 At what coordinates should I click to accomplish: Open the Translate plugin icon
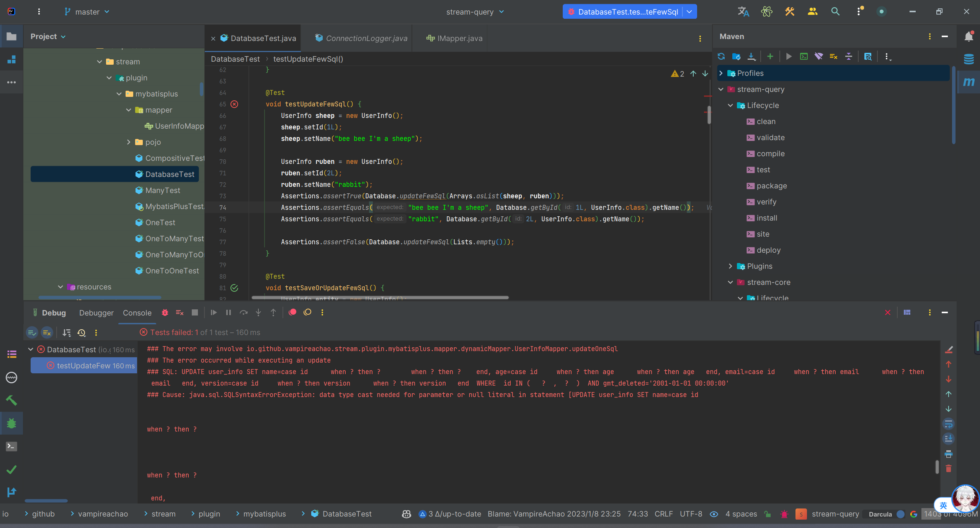pos(743,11)
